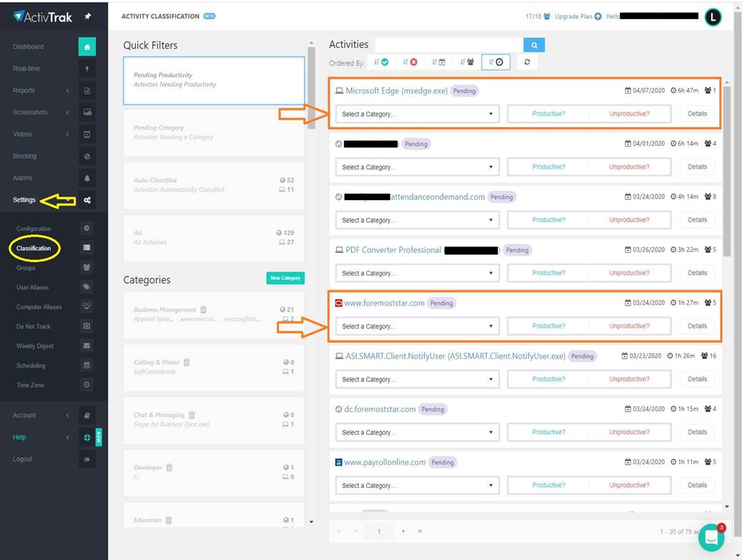Click the Blocking ban icon
This screenshot has width=742, height=560.
(87, 156)
